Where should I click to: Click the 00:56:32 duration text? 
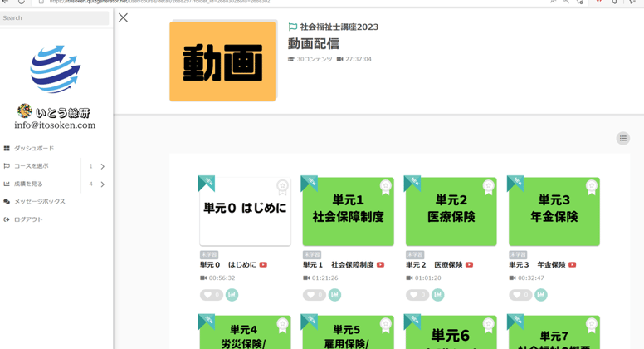point(222,278)
